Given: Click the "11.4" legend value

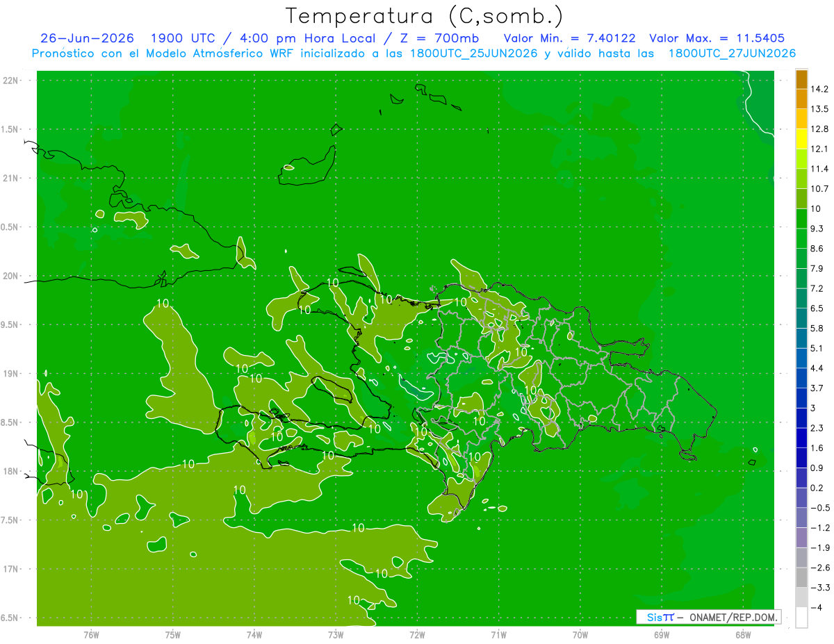Looking at the screenshot, I should (x=820, y=169).
